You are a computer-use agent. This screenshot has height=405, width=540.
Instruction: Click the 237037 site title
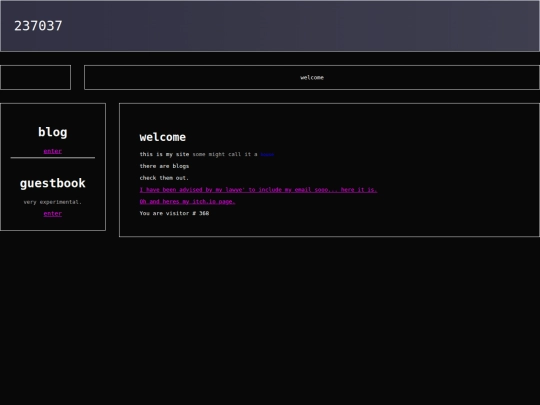38,26
